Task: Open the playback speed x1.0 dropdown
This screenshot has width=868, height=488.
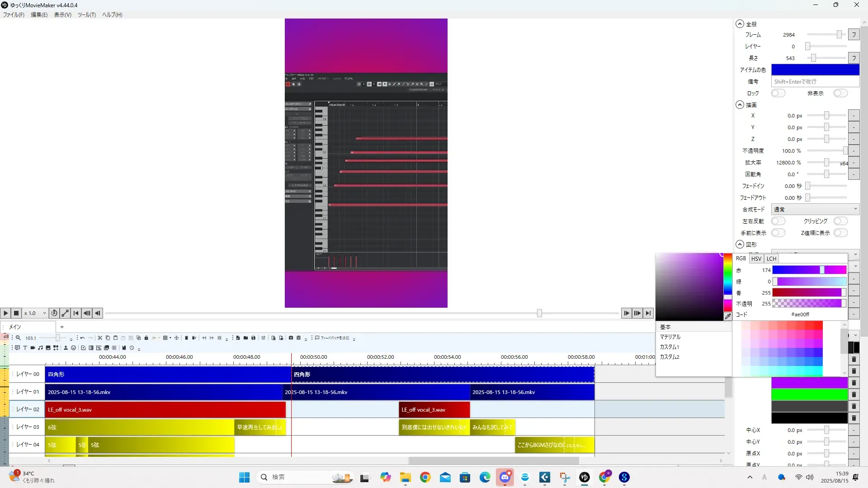Action: click(x=35, y=313)
